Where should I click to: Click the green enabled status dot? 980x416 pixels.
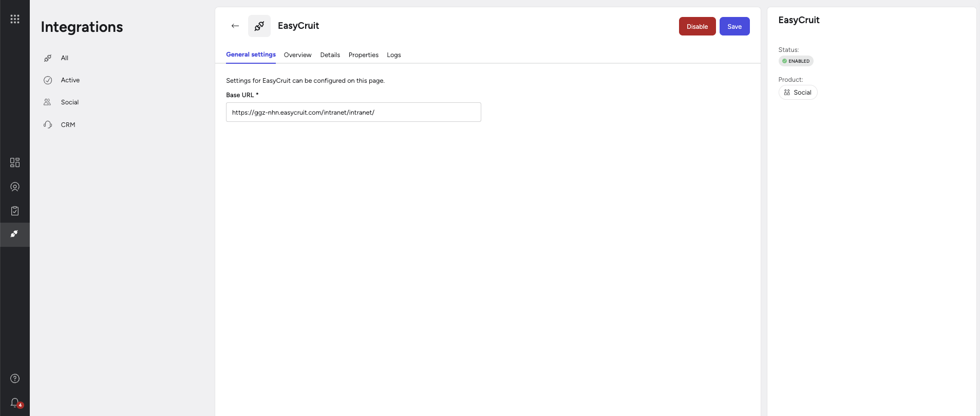[784, 61]
